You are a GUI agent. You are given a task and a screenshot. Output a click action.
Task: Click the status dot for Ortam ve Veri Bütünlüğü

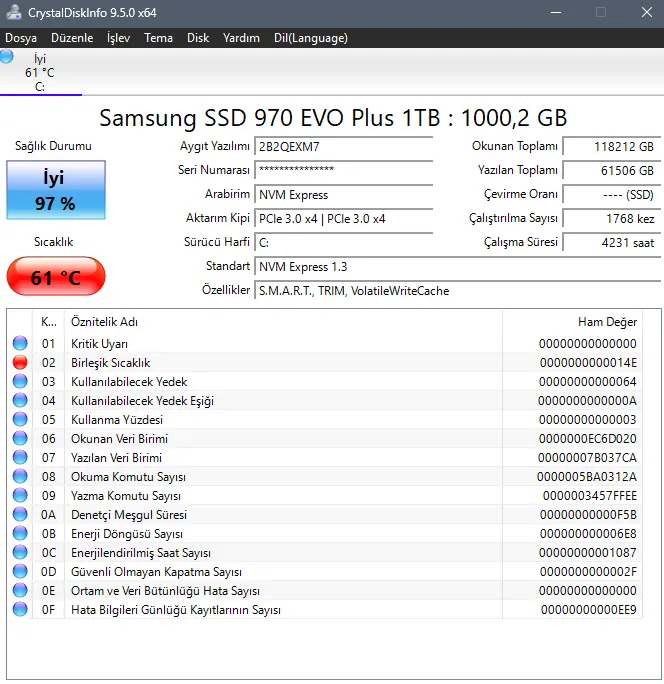(x=20, y=590)
